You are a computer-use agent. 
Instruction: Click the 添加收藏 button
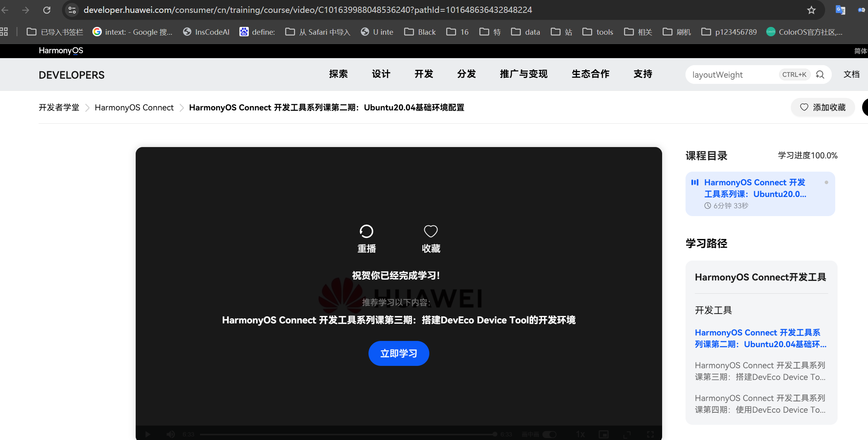(x=823, y=107)
